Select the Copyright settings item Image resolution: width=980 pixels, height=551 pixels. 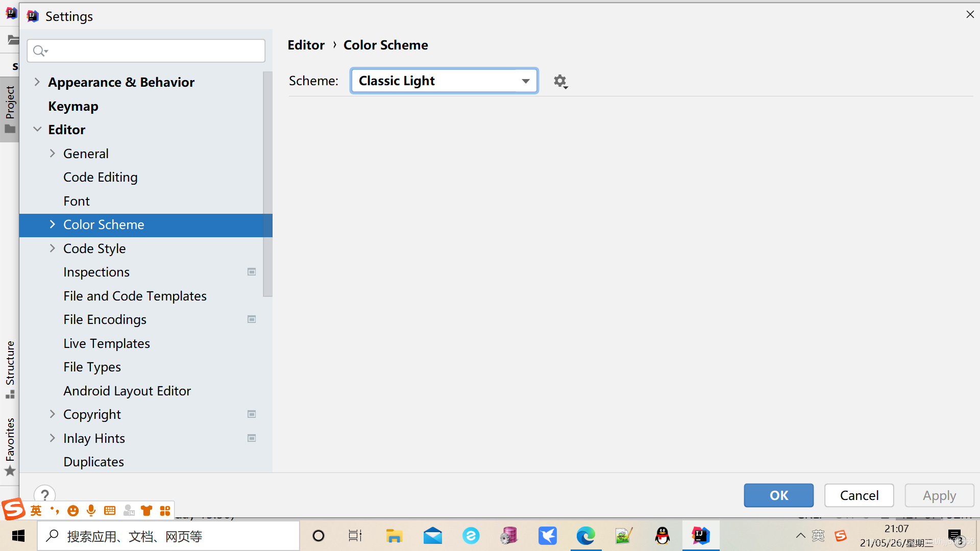click(x=92, y=414)
